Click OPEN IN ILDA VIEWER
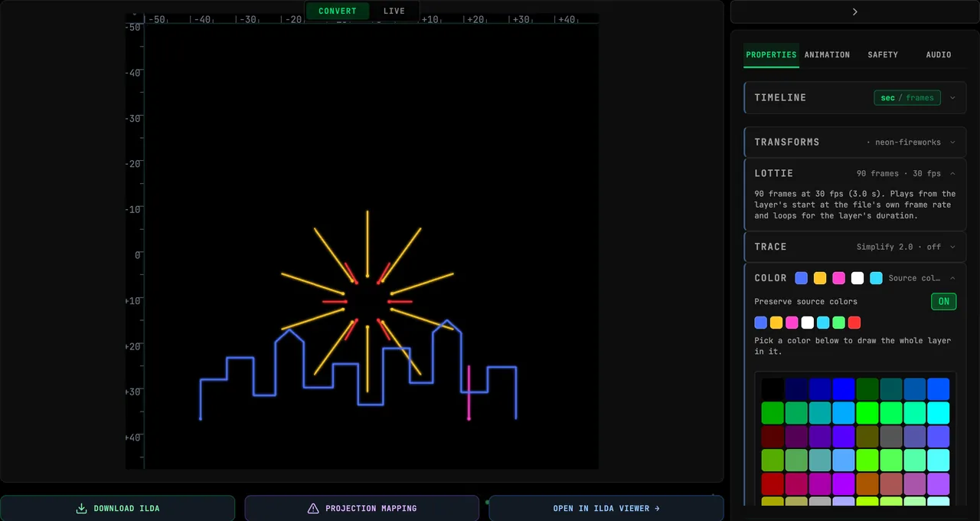The image size is (980, 521). coord(606,508)
